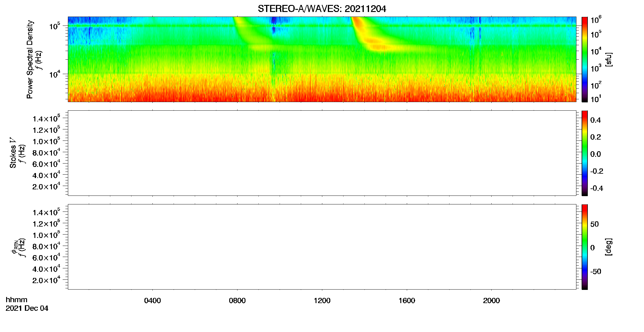Click the sfu power color bar

(584, 59)
